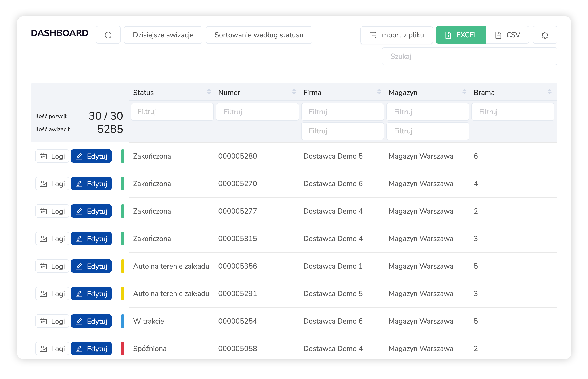Sort by the Numer column arrows

294,92
